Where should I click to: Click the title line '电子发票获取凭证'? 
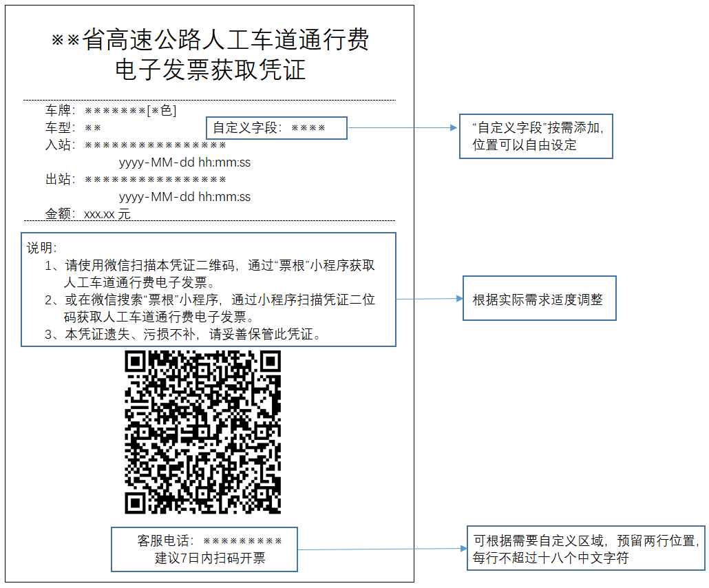pyautogui.click(x=210, y=70)
